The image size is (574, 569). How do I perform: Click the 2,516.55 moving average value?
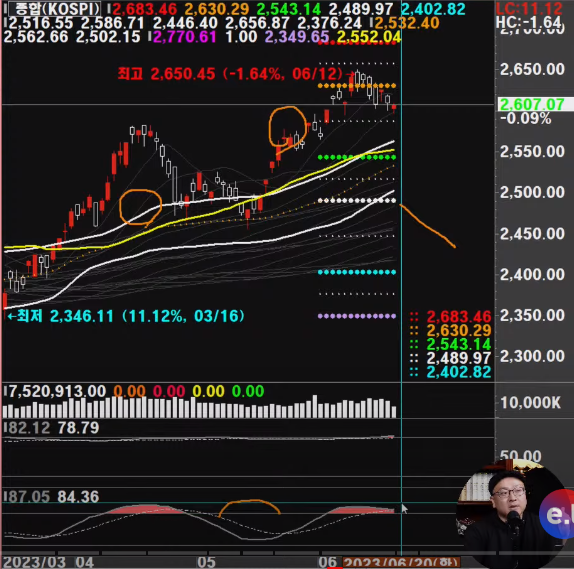(41, 23)
